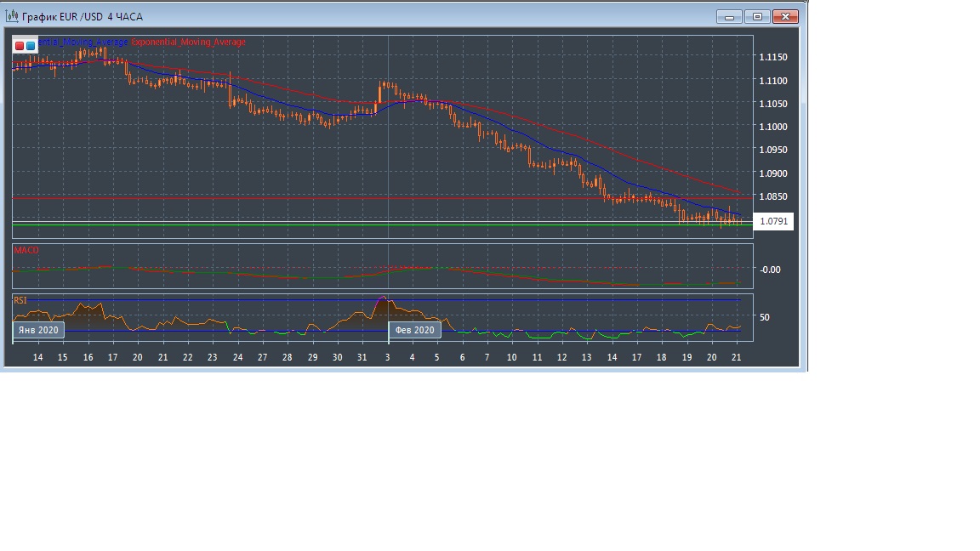The width and height of the screenshot is (980, 551).
Task: Click the 1.1150 price axis label
Action: coord(772,58)
